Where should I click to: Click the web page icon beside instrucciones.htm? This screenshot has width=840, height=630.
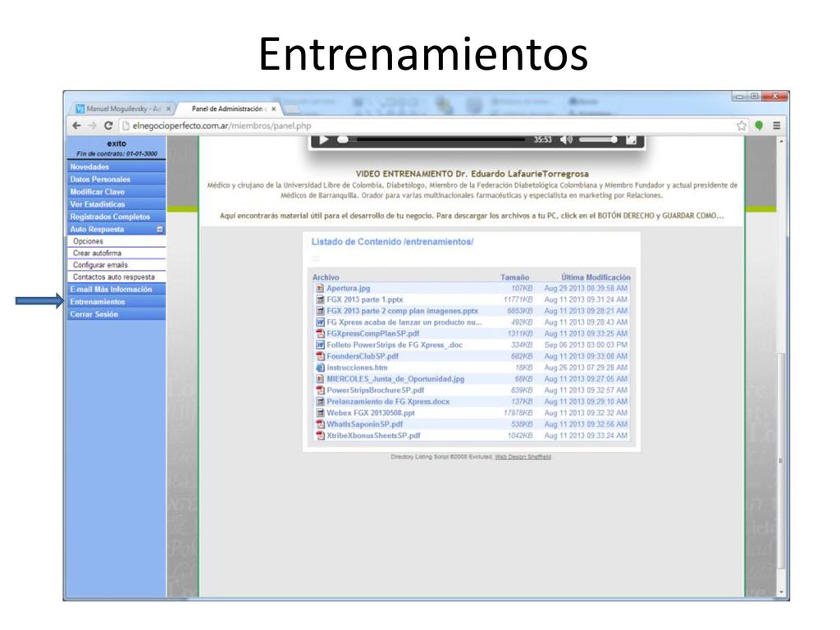click(x=320, y=367)
